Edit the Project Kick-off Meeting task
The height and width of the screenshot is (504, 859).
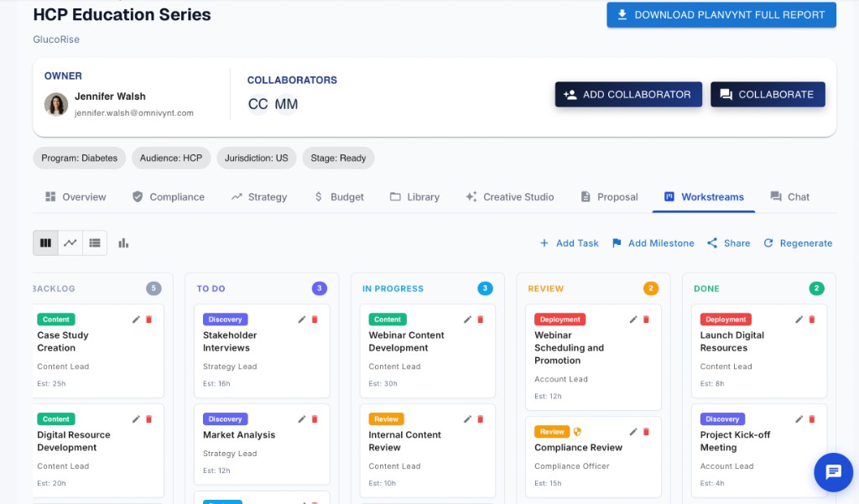click(799, 419)
